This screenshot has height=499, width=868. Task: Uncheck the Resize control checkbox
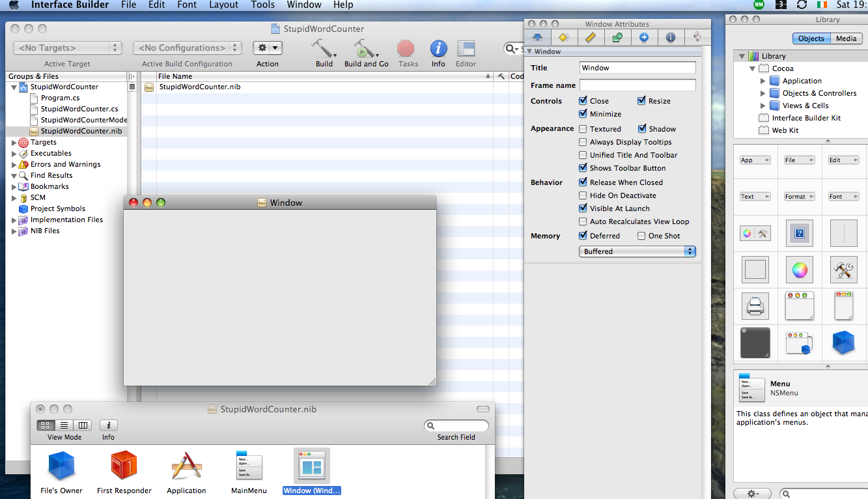[x=642, y=101]
